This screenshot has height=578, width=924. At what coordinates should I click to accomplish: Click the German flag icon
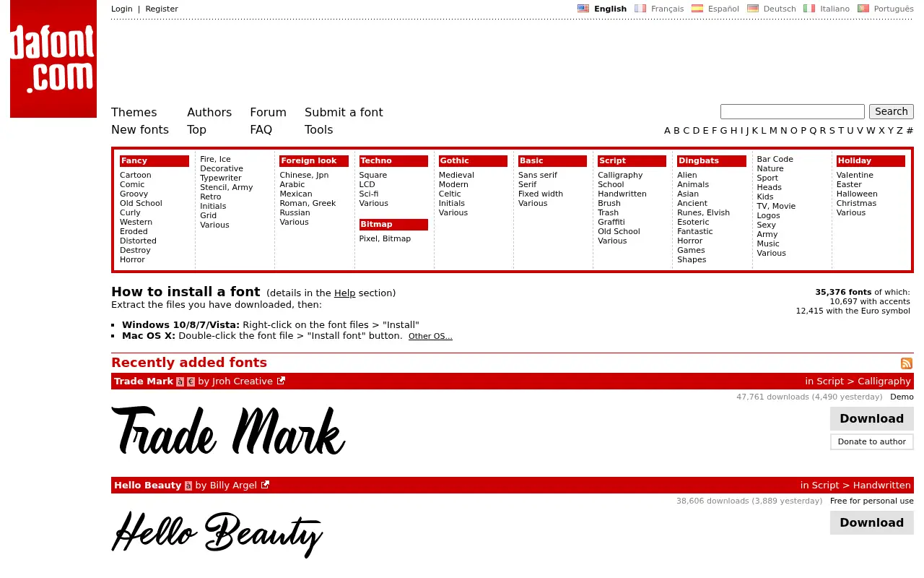tap(753, 9)
